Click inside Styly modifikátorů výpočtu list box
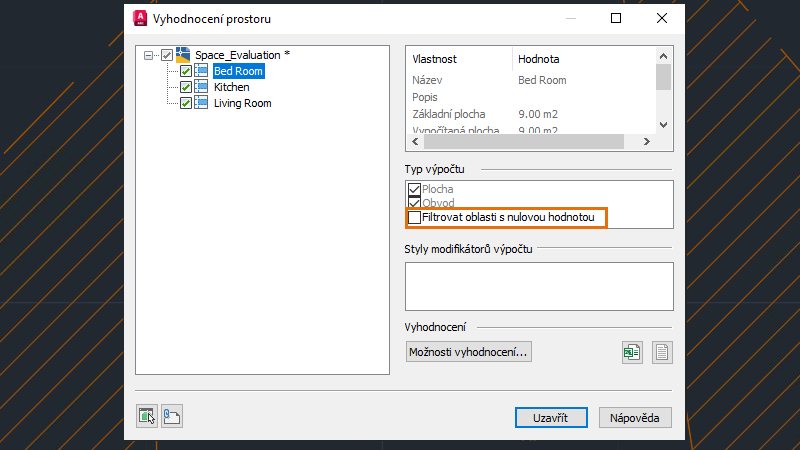 pyautogui.click(x=539, y=286)
